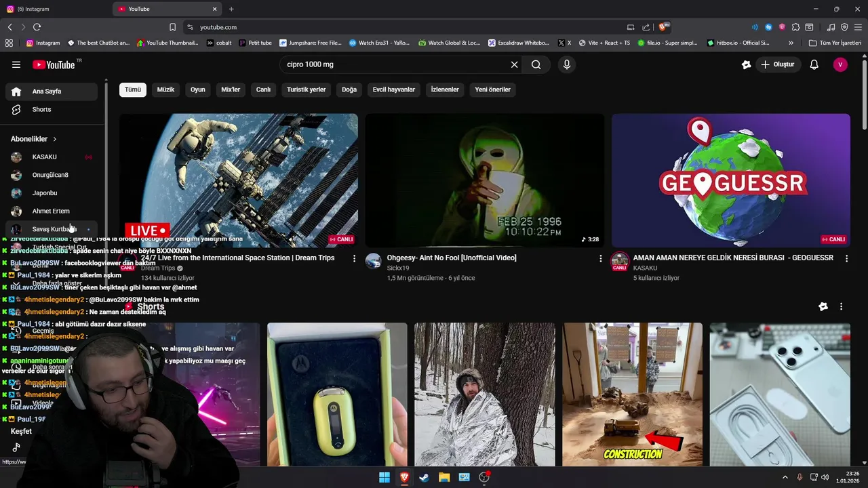Open the Brave music note playlist icon

click(x=831, y=27)
